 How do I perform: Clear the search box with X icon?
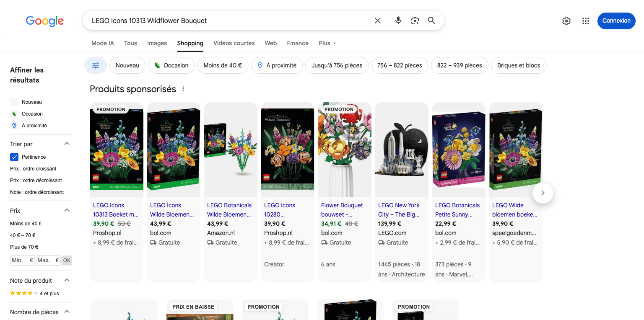click(x=378, y=21)
